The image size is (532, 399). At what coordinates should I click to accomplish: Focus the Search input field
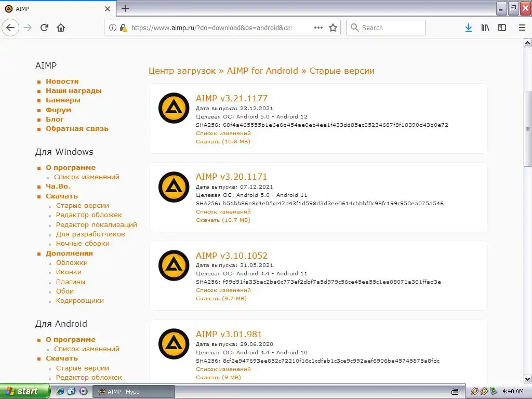[x=385, y=28]
